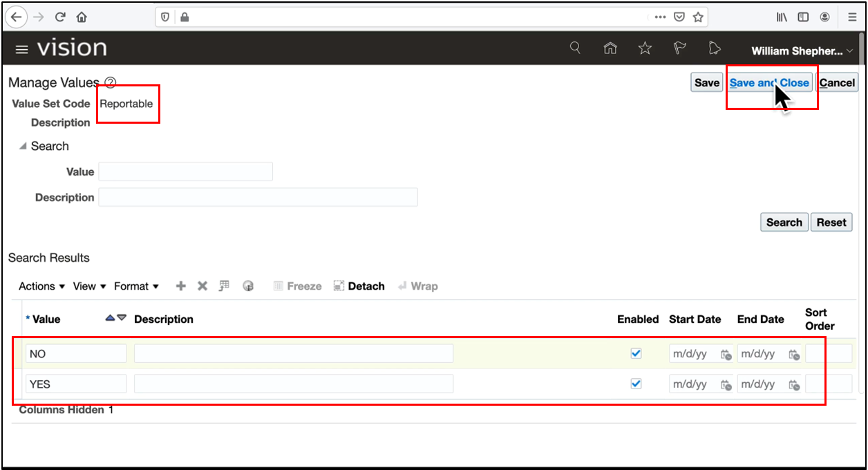Delete selected row using the X icon
868x470 pixels.
[x=202, y=285]
